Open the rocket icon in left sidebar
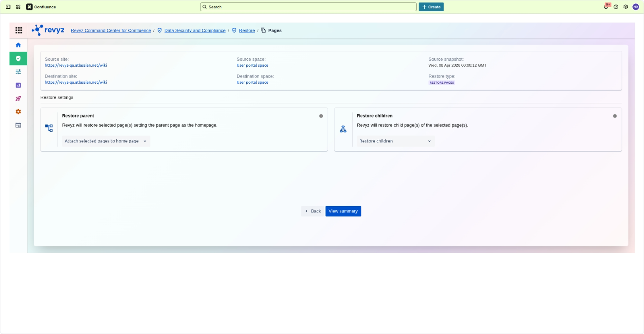Viewport: 644px width, 334px height. [18, 99]
